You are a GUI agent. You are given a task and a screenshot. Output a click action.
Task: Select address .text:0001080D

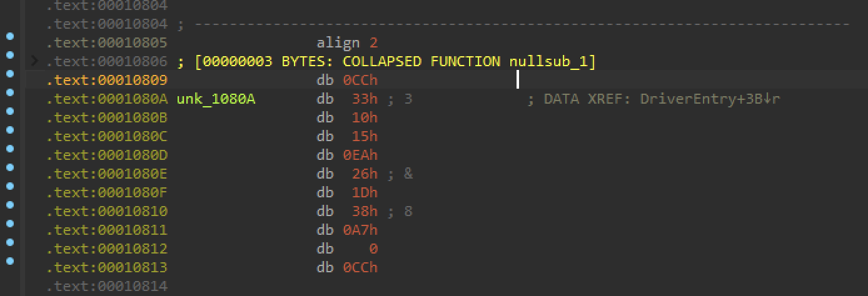click(107, 155)
